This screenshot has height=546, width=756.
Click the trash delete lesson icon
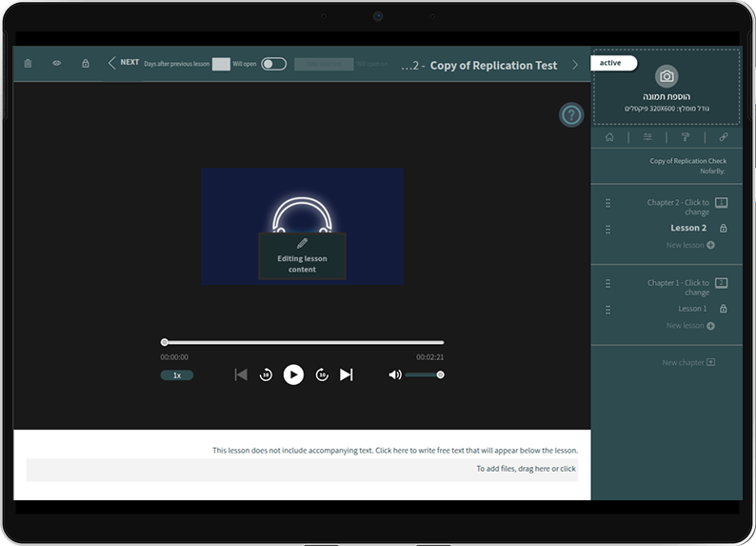click(28, 63)
